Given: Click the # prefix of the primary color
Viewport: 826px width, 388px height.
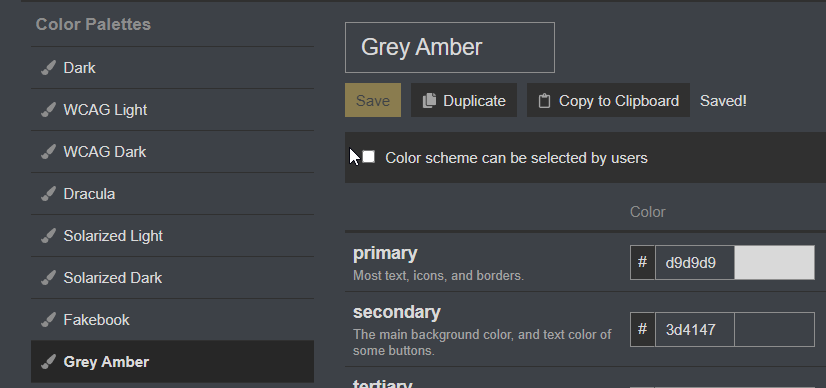Looking at the screenshot, I should click(x=642, y=262).
